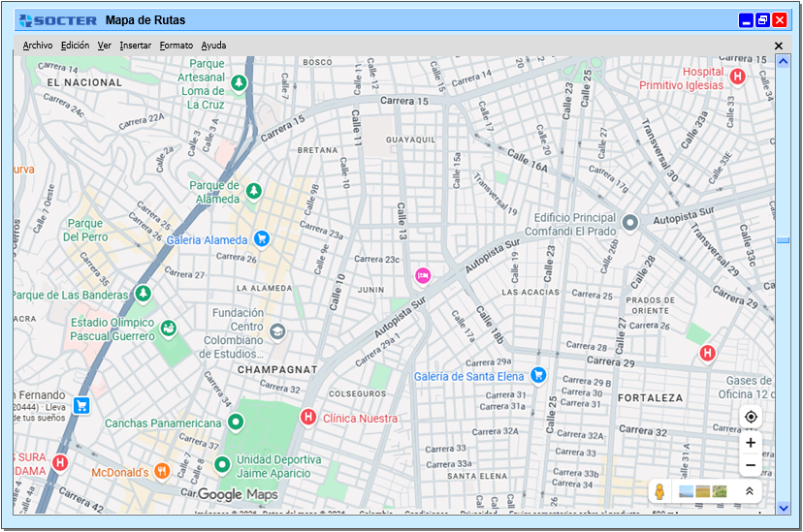Open the Archivo menu

click(38, 46)
